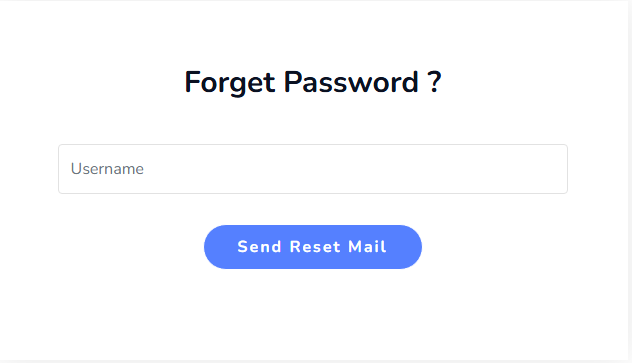Click blank area above the heading

(313, 32)
